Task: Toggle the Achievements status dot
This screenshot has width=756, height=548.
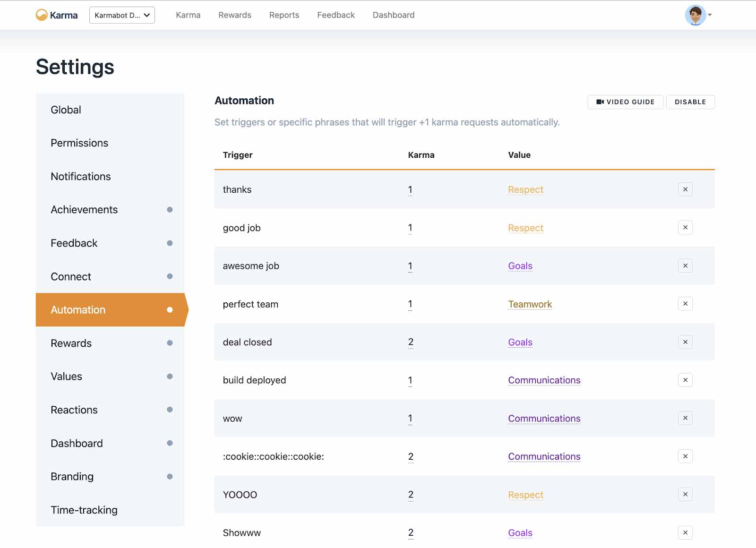Action: pyautogui.click(x=170, y=210)
